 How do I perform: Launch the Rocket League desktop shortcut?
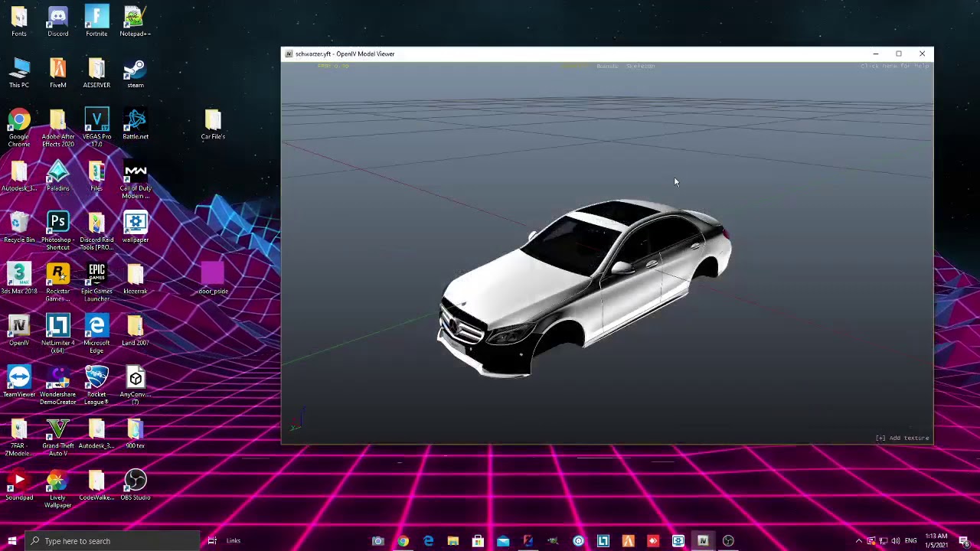[96, 385]
